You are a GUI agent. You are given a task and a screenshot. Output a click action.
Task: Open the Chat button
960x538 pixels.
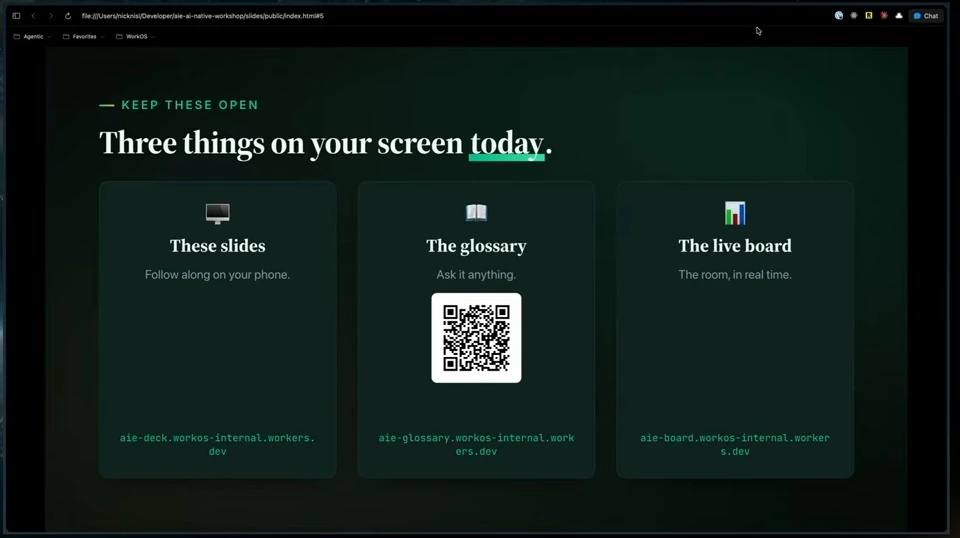[x=926, y=16]
